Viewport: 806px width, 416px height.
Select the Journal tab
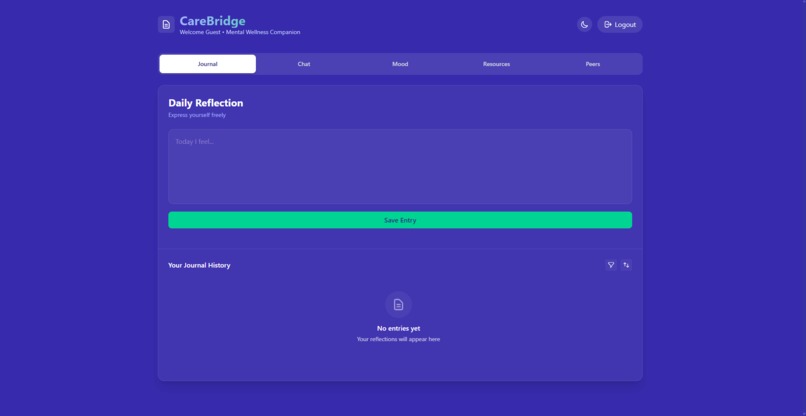point(208,64)
